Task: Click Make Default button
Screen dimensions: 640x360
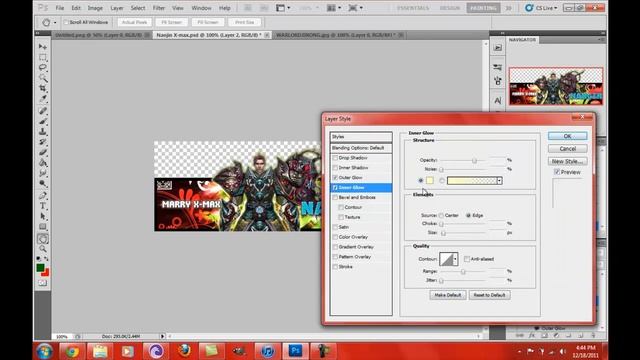Action: (x=448, y=295)
